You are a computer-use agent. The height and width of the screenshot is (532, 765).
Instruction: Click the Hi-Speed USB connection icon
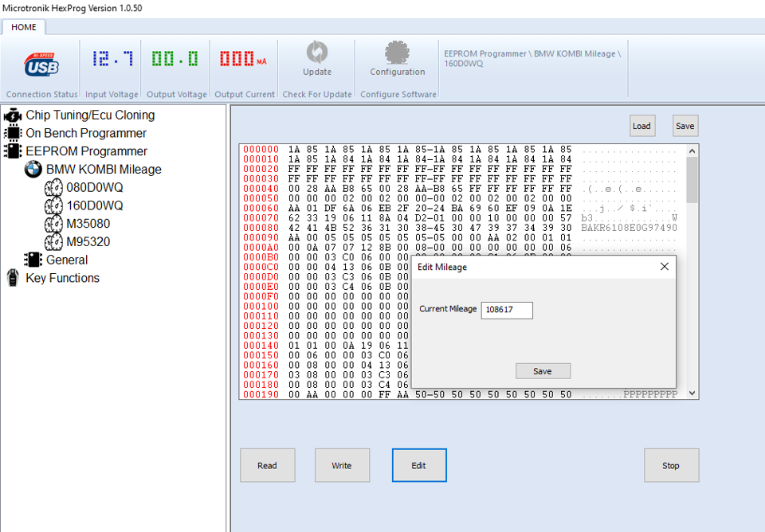[41, 65]
